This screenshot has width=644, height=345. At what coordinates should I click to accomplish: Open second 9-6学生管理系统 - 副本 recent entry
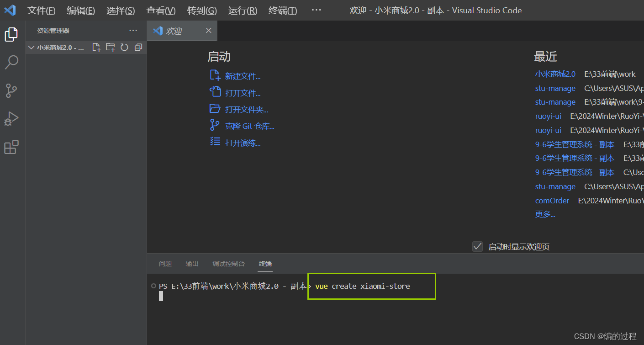click(x=575, y=158)
